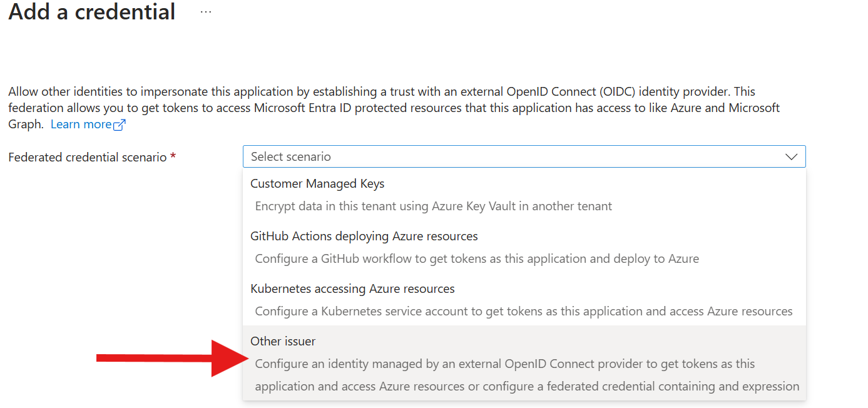
Task: Open the Learn more link
Action: pyautogui.click(x=81, y=125)
